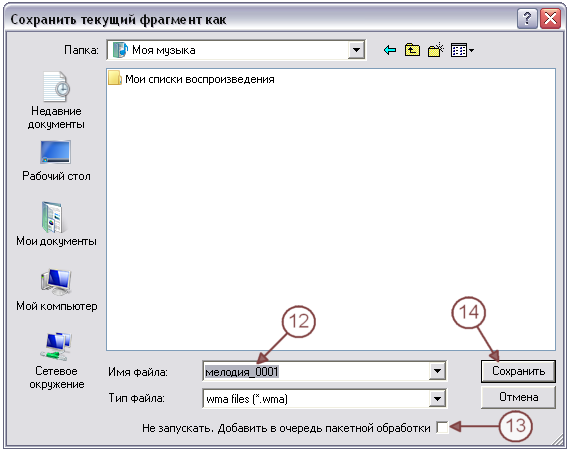Screen dimensions: 568x450
Task: Open the view menu icon
Action: click(x=462, y=50)
